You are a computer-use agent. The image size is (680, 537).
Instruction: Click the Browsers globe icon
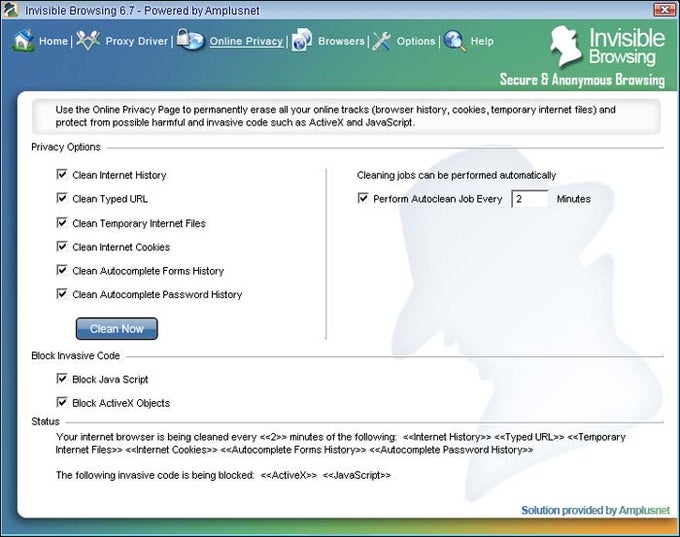click(302, 39)
